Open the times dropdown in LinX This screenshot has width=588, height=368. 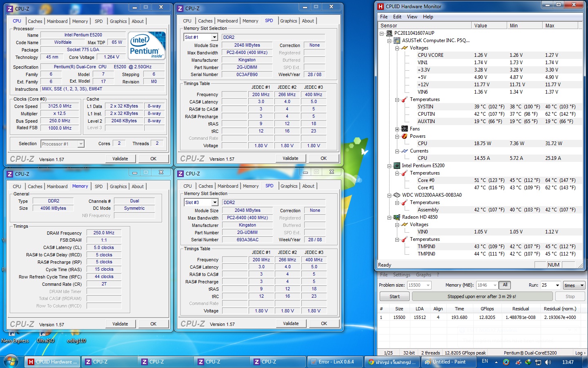(x=574, y=285)
